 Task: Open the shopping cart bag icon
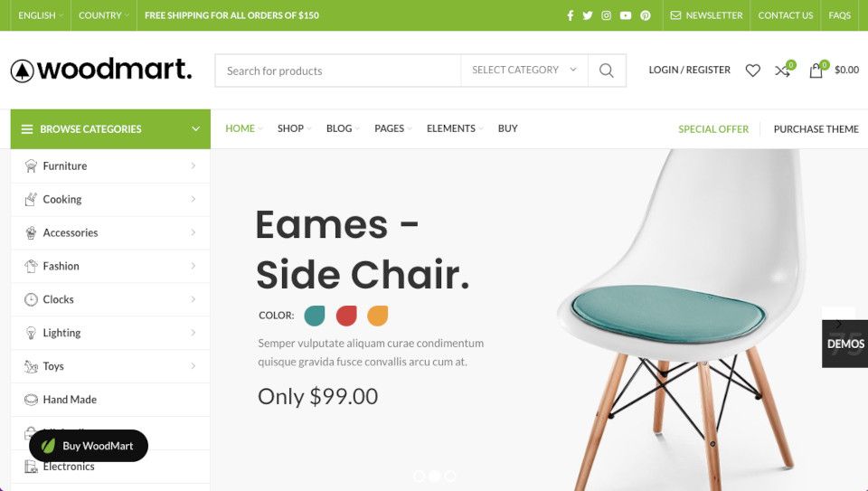click(x=816, y=71)
